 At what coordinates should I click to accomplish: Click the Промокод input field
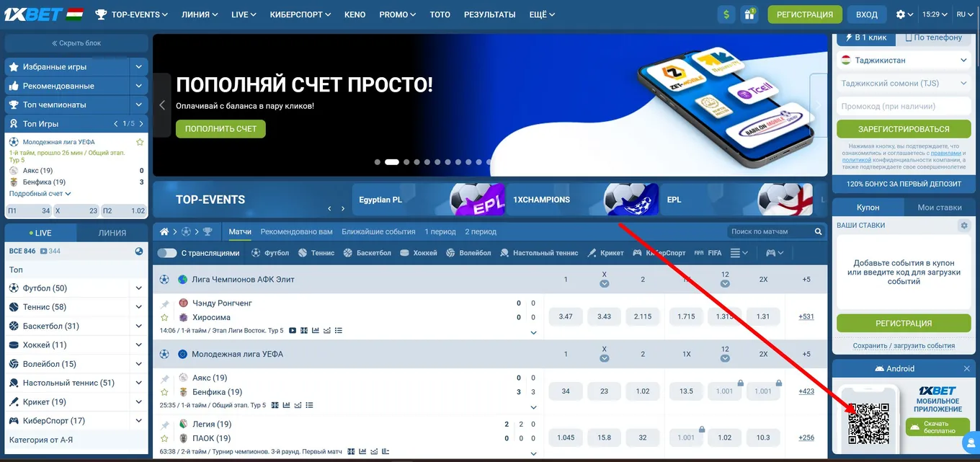[x=904, y=107]
